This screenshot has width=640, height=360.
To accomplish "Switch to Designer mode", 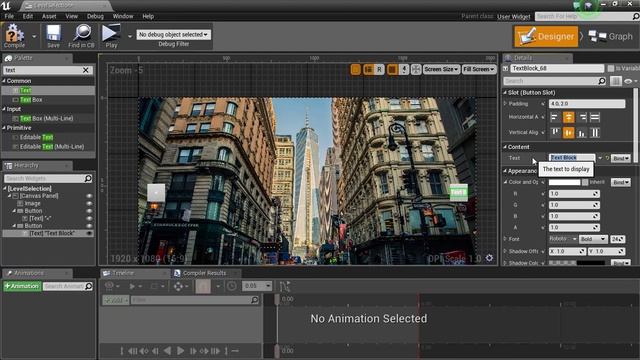I will tap(546, 37).
